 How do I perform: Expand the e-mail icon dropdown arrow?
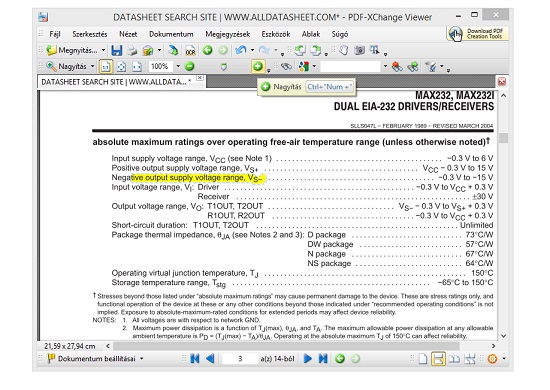160,51
